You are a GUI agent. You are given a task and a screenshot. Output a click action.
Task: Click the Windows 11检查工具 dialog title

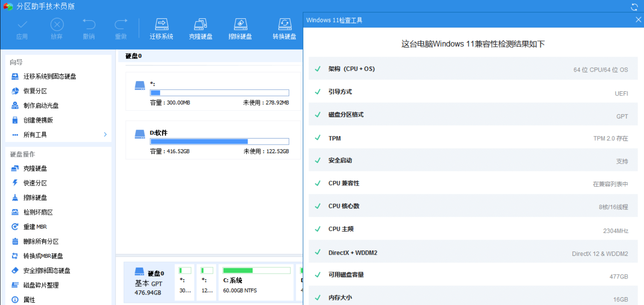(334, 20)
